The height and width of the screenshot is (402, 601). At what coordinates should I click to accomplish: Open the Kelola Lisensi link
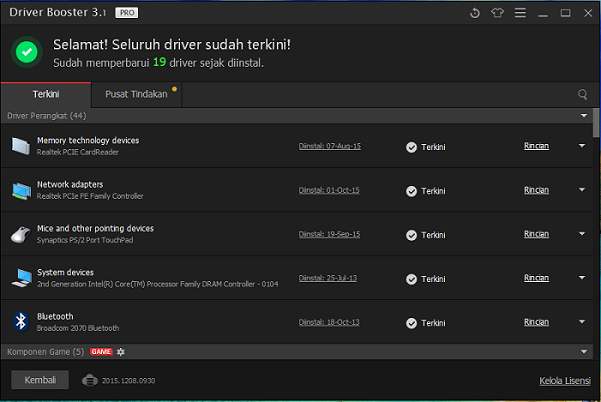point(565,381)
